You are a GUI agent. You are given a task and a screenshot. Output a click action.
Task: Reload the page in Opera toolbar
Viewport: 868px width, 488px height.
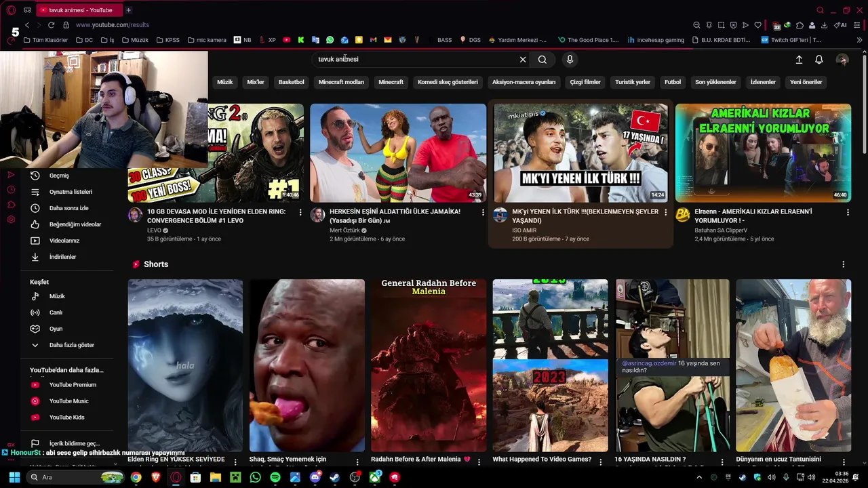(51, 25)
